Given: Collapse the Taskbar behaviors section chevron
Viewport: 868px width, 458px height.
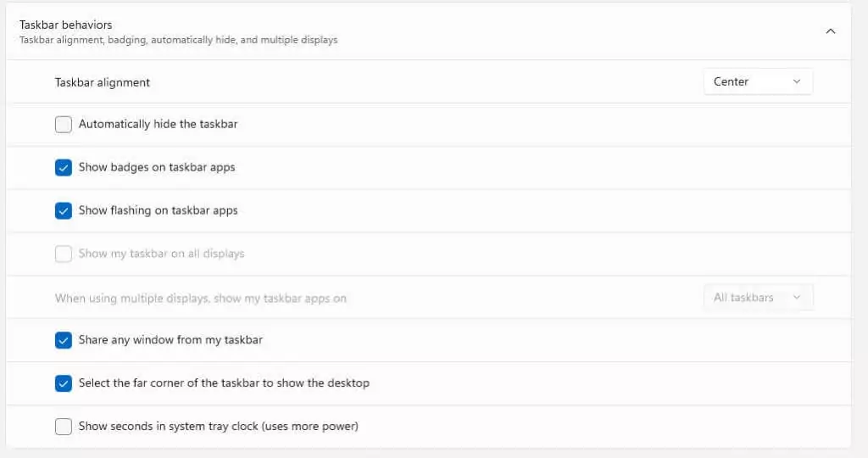Looking at the screenshot, I should (x=831, y=31).
